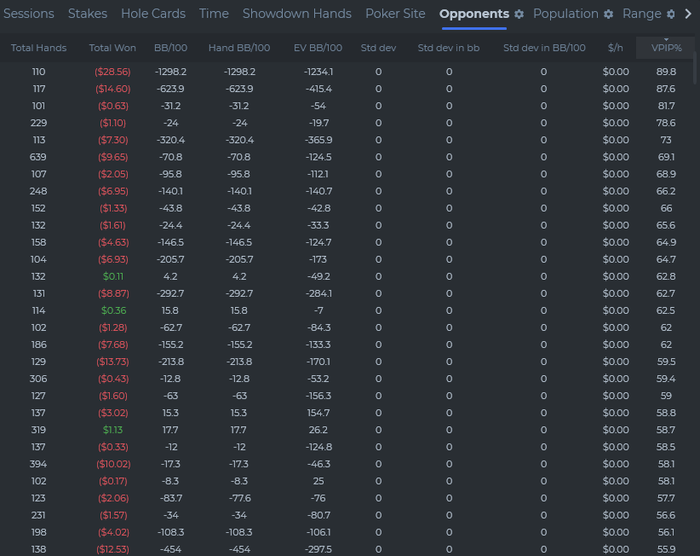Click the EV BB/100 value -42.8
This screenshot has height=556, width=700.
(318, 208)
